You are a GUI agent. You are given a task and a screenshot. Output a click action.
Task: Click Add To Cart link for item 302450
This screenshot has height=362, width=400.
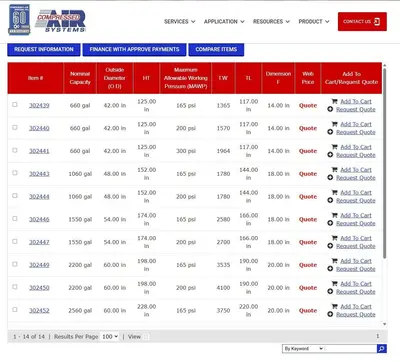(356, 283)
